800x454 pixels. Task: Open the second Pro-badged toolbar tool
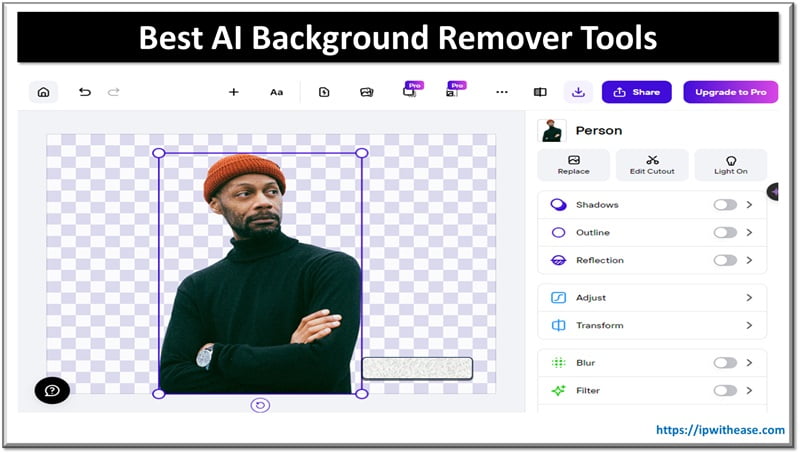[455, 90]
